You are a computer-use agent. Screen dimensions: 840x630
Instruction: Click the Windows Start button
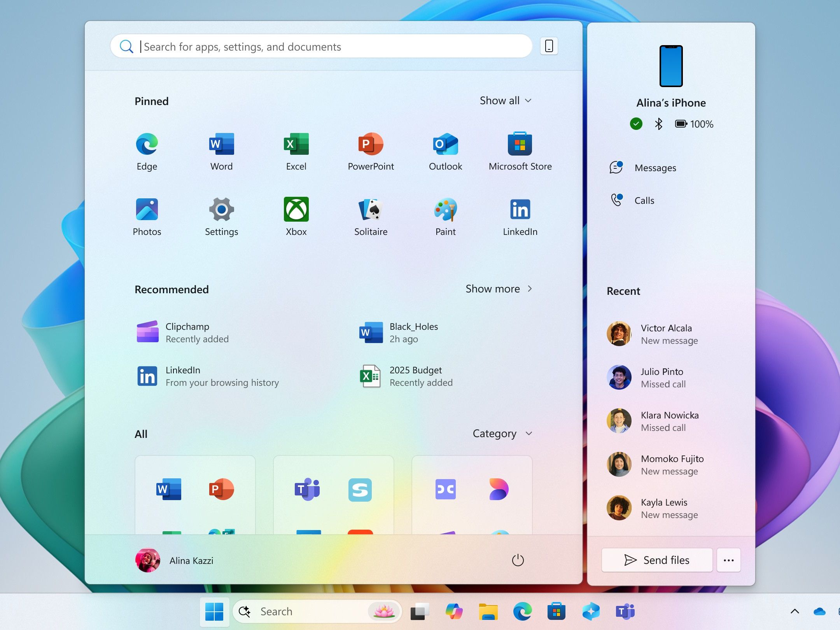214,611
